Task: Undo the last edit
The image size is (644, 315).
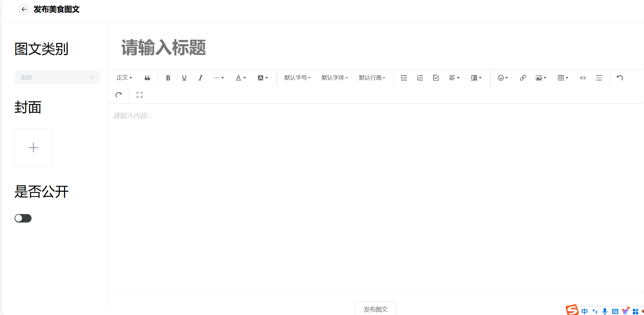Action: pyautogui.click(x=620, y=78)
